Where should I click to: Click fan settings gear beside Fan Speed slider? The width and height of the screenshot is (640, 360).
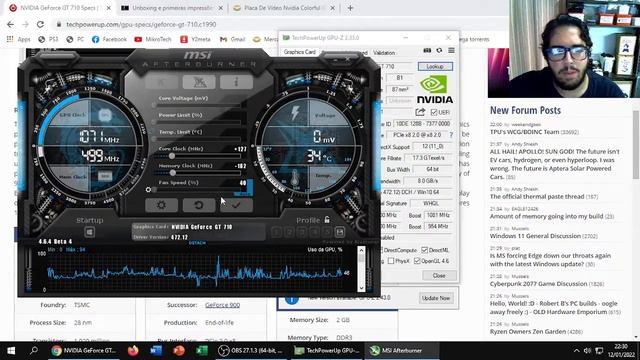148,189
